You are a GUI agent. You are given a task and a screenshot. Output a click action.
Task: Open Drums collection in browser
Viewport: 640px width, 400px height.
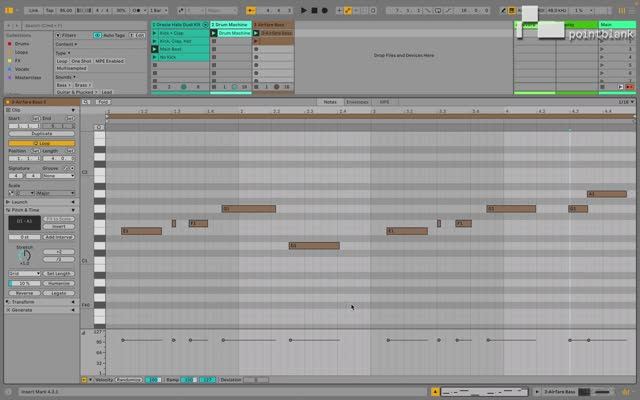point(22,44)
